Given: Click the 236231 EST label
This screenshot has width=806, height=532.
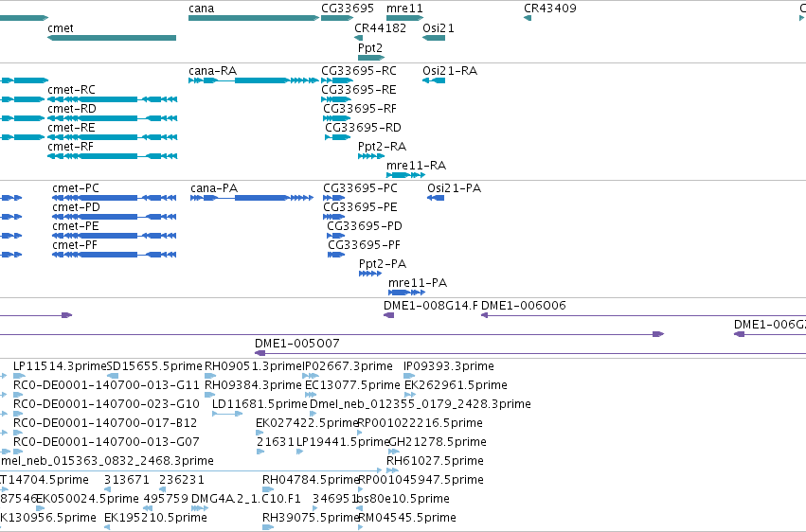Looking at the screenshot, I should point(182,481).
